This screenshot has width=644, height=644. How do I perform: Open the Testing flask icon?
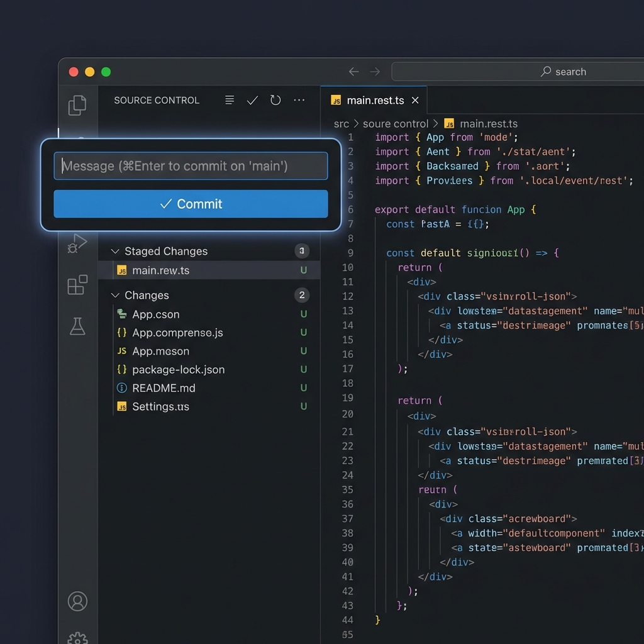(77, 326)
